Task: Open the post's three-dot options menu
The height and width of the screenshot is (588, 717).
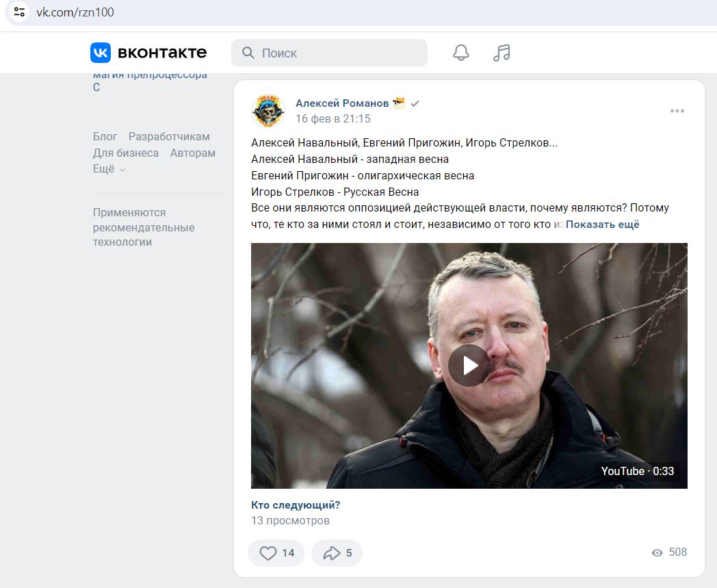Action: [x=677, y=111]
